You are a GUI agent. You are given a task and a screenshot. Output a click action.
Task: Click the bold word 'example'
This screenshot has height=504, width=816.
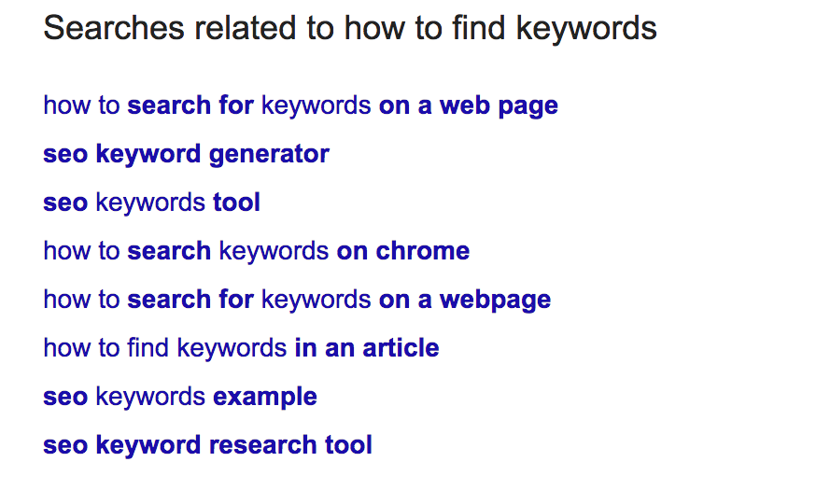point(265,398)
